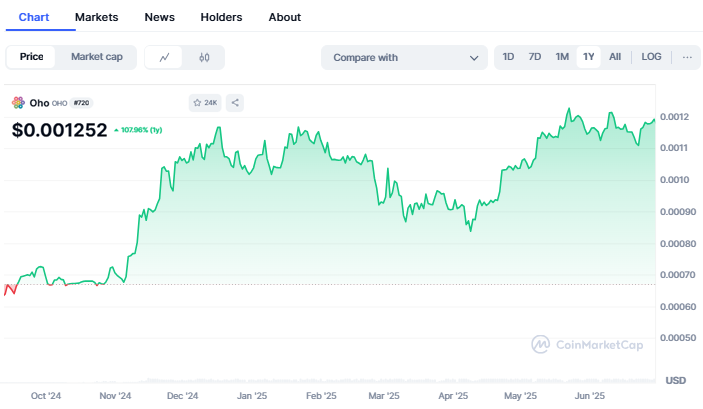Enable LOG scale on chart

[651, 57]
